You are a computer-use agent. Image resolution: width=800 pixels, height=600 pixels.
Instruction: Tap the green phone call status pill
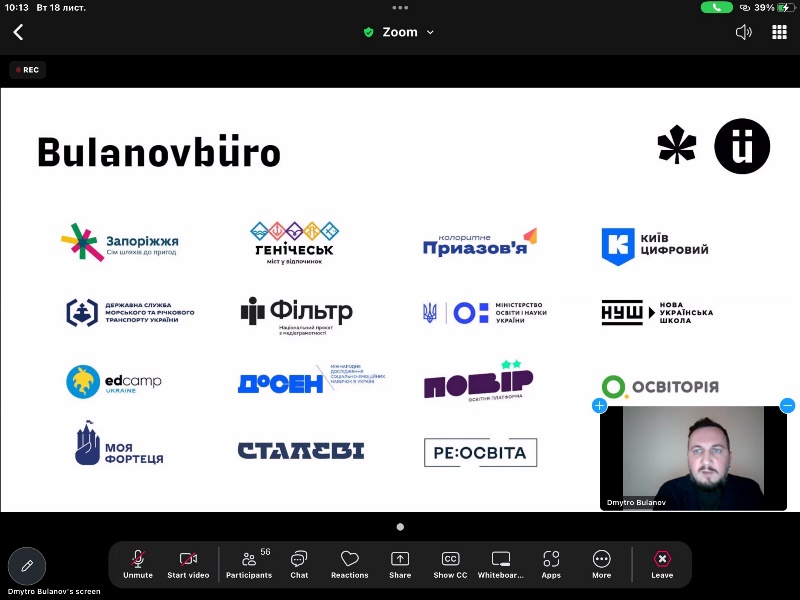click(716, 8)
